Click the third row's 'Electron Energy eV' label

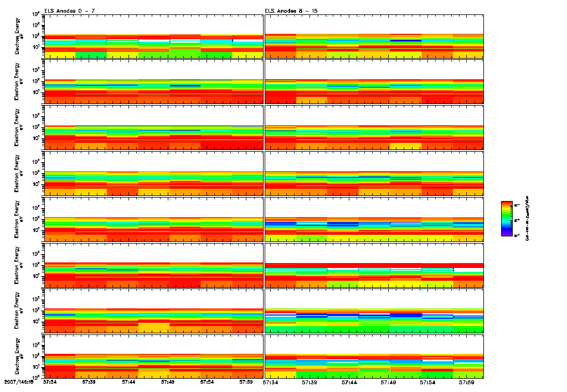click(19, 128)
